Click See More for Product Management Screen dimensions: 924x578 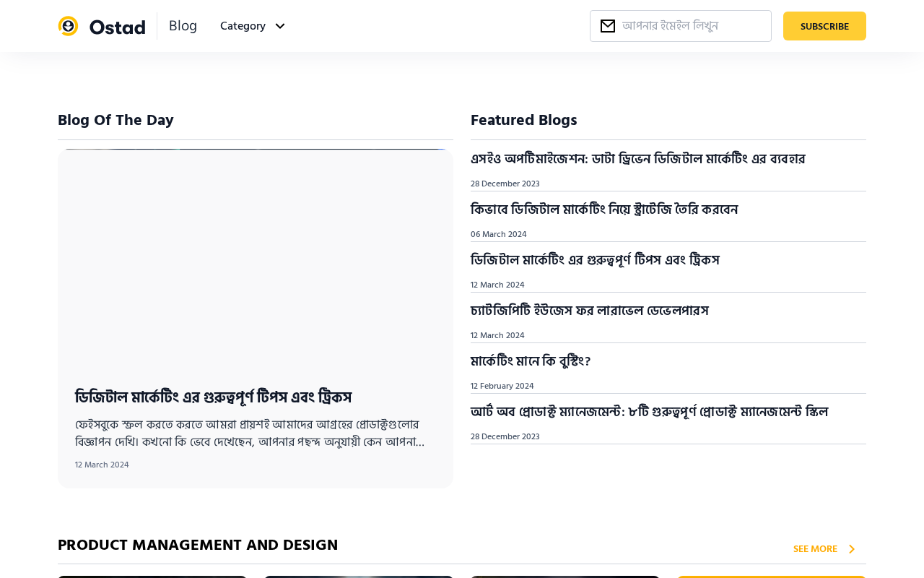[x=815, y=549]
